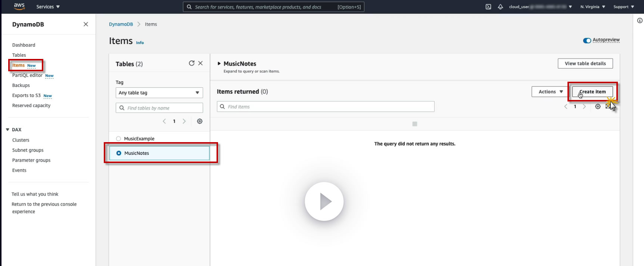Open Items returned settings gear
This screenshot has width=644, height=266.
[598, 107]
